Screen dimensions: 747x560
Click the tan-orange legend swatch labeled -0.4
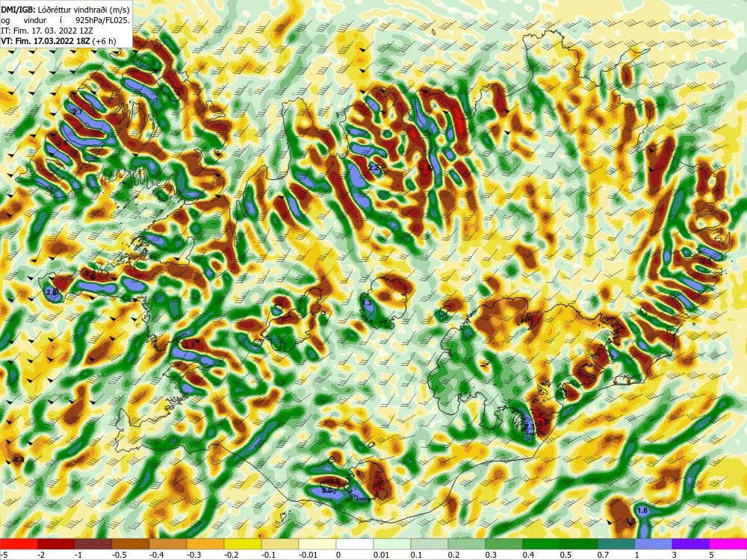pyautogui.click(x=168, y=544)
